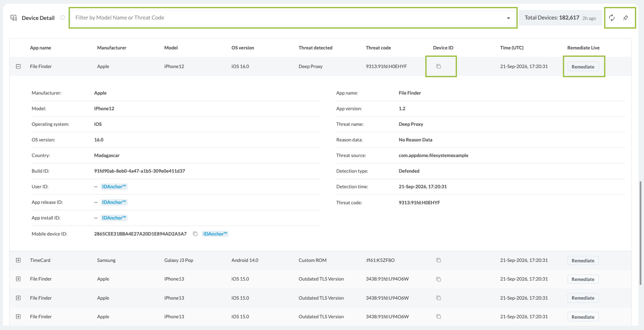Expand the TimeCard Samsung row
The height and width of the screenshot is (330, 644).
pos(18,260)
